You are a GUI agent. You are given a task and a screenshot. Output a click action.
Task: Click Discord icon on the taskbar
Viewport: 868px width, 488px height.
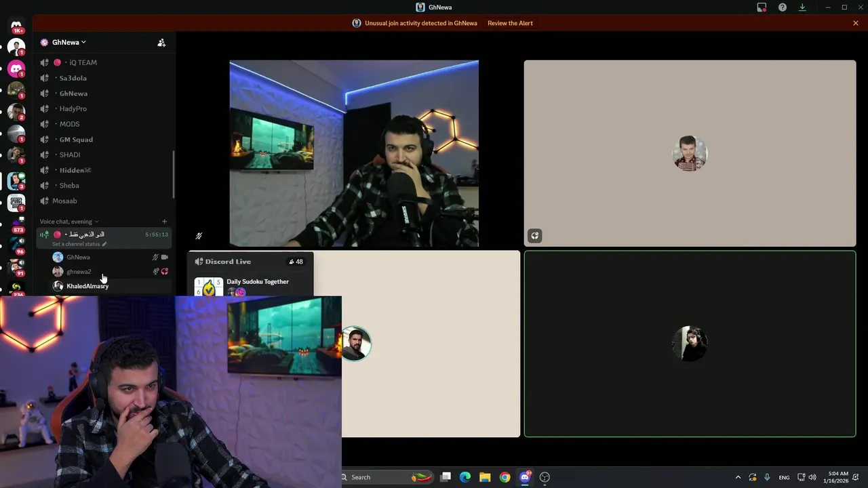pos(525,477)
